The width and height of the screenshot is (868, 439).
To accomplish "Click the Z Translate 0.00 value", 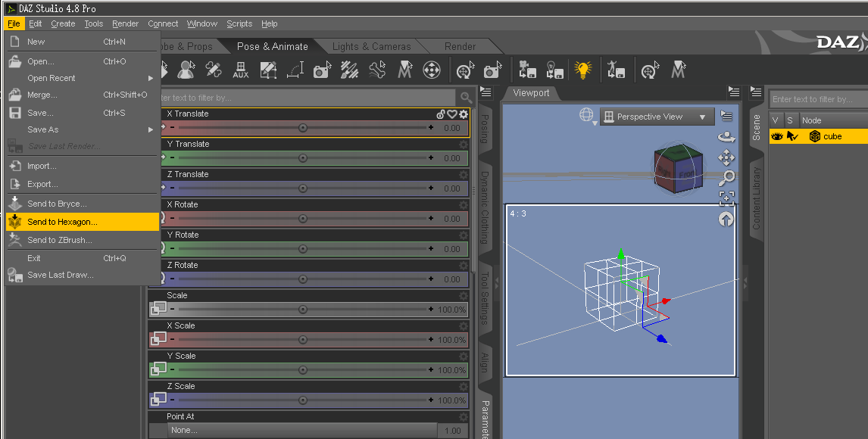I will pyautogui.click(x=452, y=188).
